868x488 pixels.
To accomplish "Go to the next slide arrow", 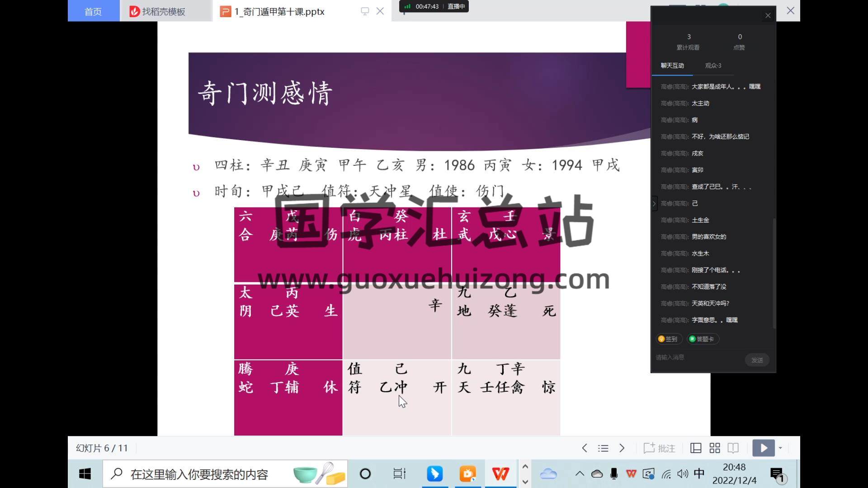I will pyautogui.click(x=622, y=448).
